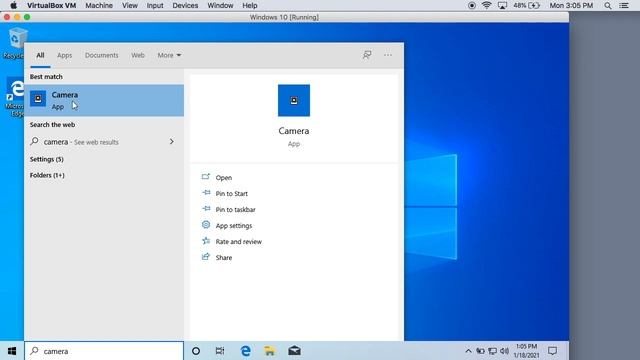Open Task View on the taskbar

click(x=220, y=351)
